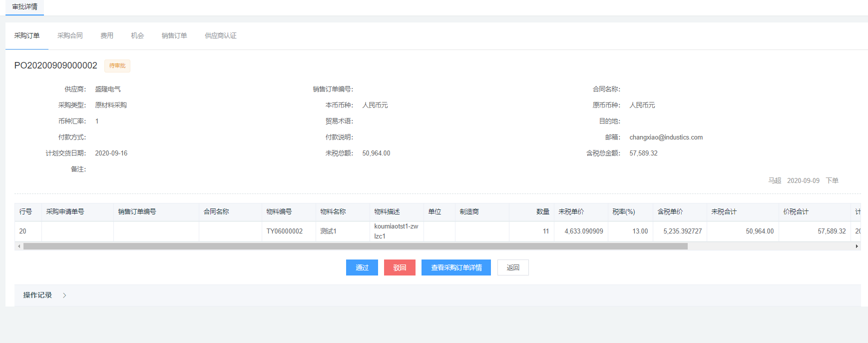
Task: Open the 费用 tab
Action: 107,36
